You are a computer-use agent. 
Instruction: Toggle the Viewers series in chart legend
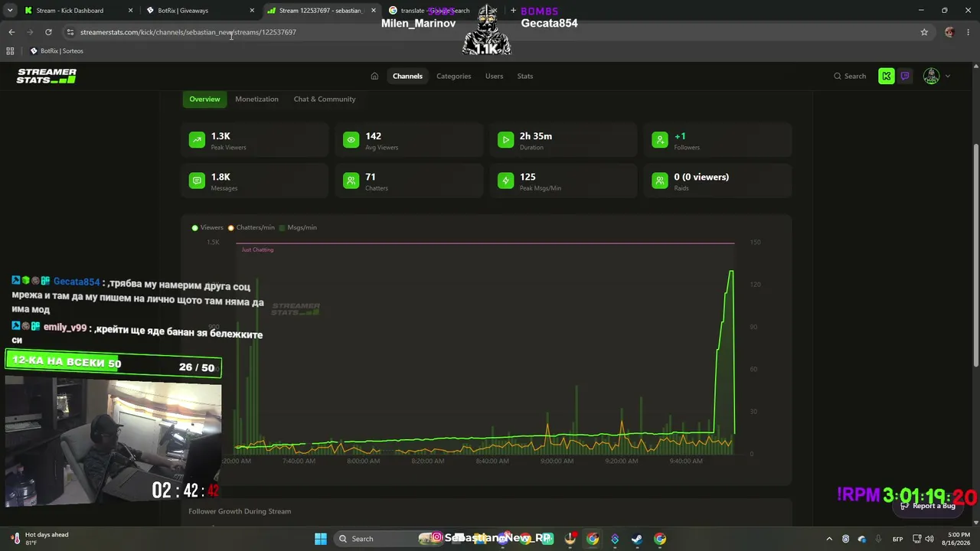[207, 227]
